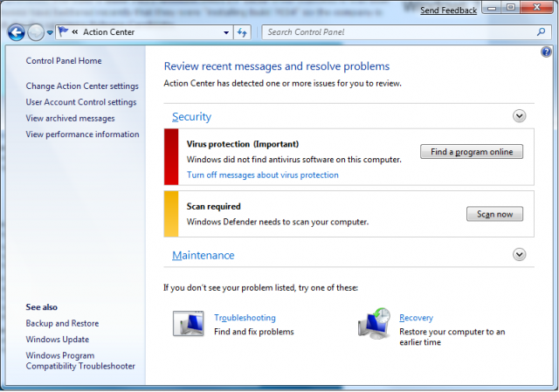Expand the address bar history dropdown
The image size is (559, 392).
(226, 32)
